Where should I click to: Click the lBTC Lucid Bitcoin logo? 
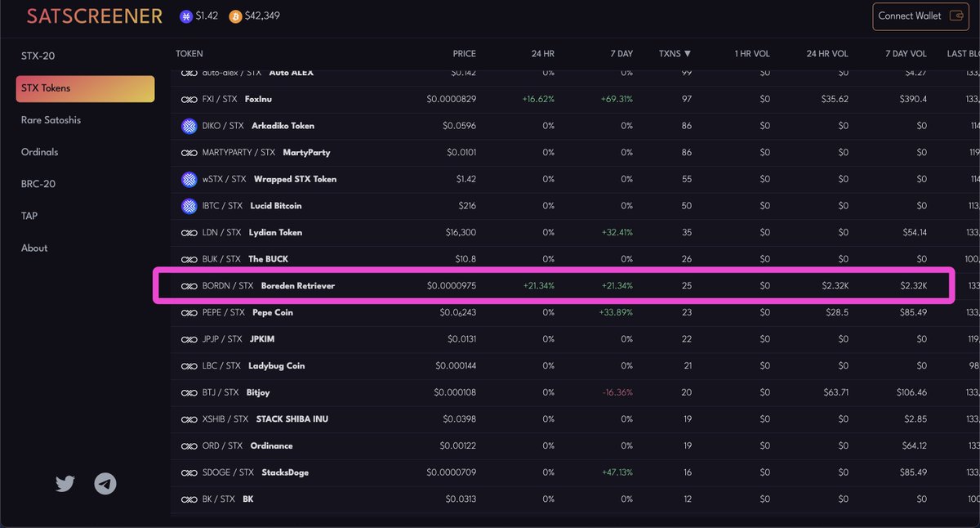pyautogui.click(x=189, y=206)
